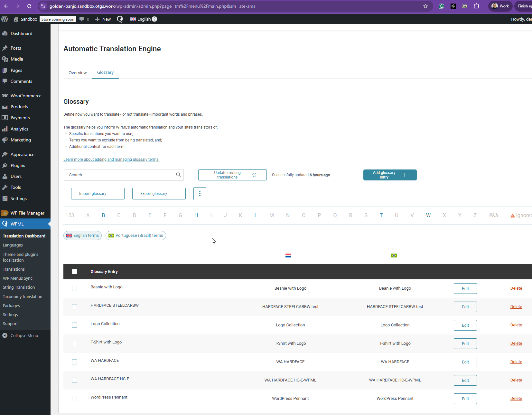Viewport: 532px width, 415px height.
Task: Delete the HARDFACE STEELCARBW entry
Action: 516,307
